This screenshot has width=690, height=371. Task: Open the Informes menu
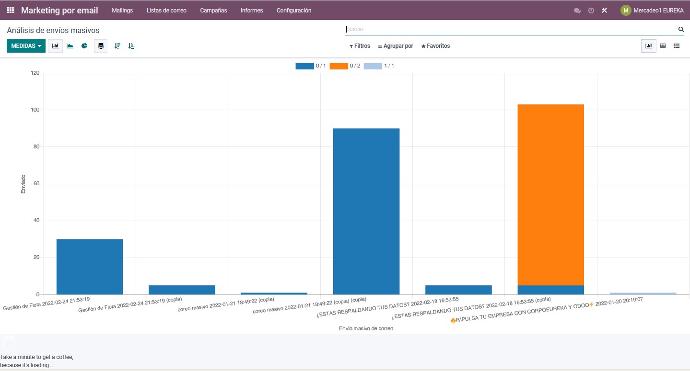pos(252,10)
